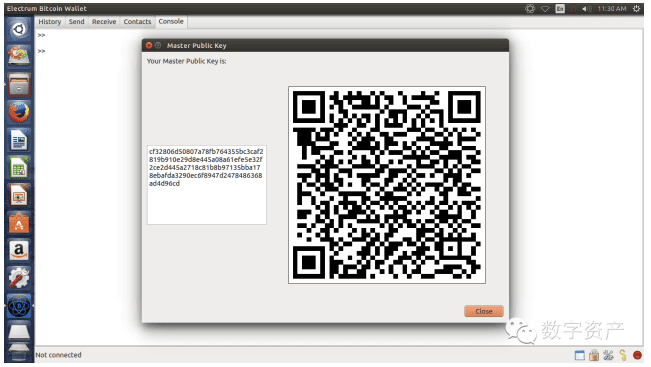Screen dimensions: 651x367
Task: Click the 'Not connected' status text
Action: point(59,355)
